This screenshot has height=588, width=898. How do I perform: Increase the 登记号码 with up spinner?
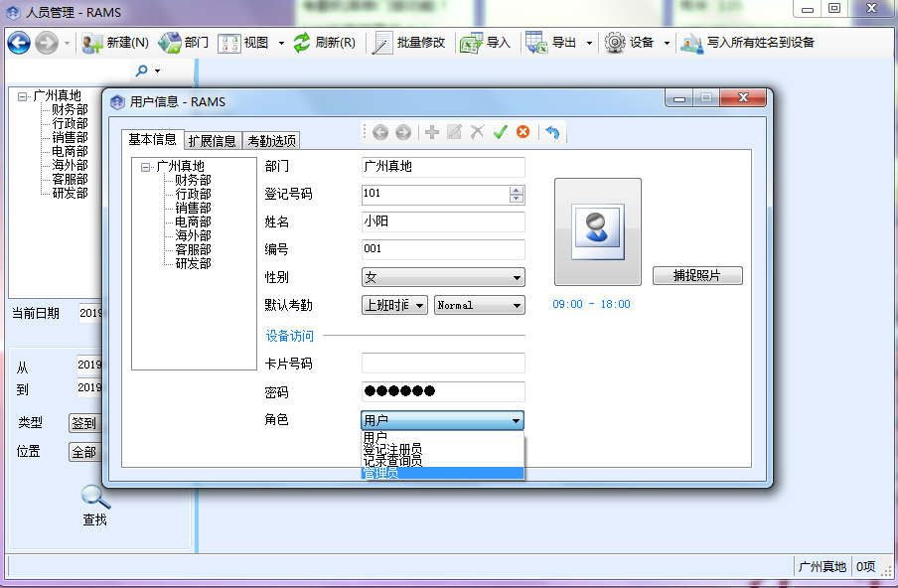(x=516, y=191)
